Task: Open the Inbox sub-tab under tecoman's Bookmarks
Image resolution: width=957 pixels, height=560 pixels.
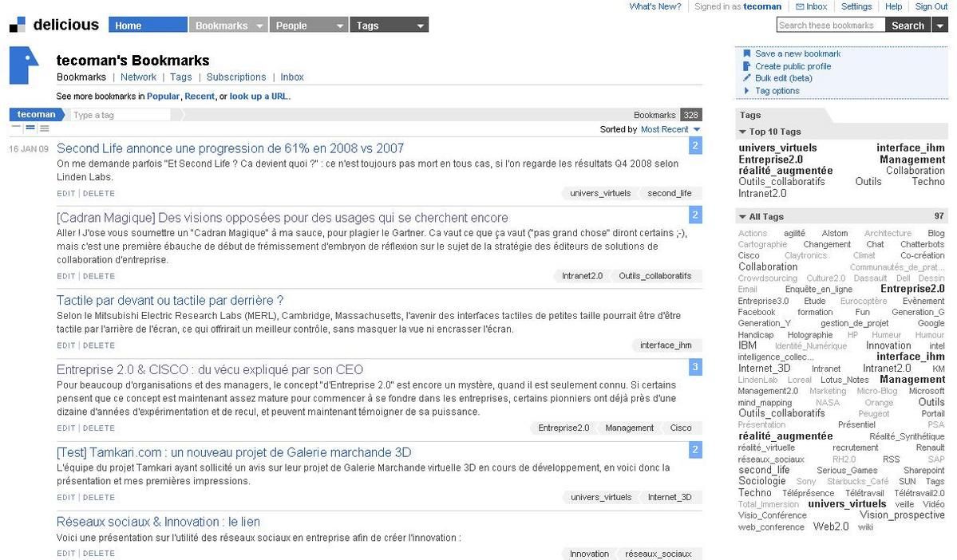Action: click(x=292, y=77)
